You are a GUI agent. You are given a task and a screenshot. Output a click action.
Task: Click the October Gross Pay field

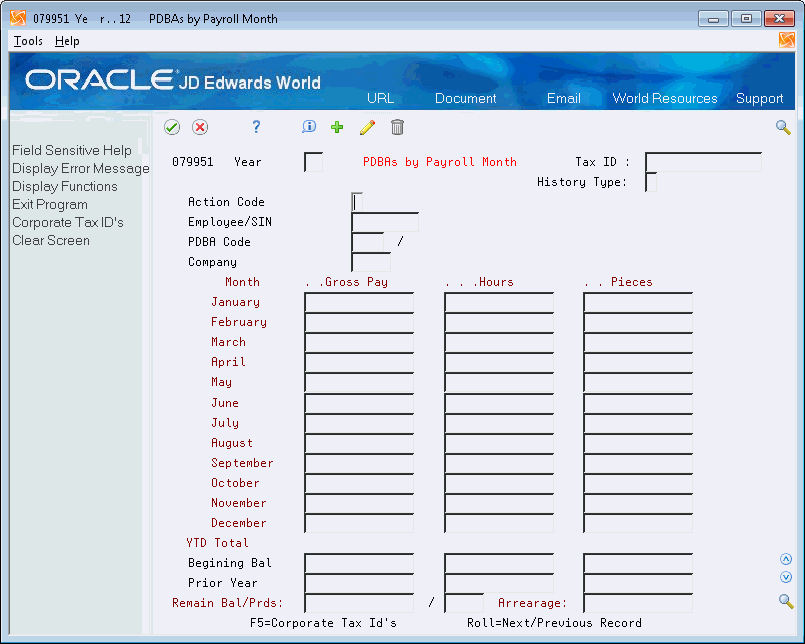click(x=359, y=483)
